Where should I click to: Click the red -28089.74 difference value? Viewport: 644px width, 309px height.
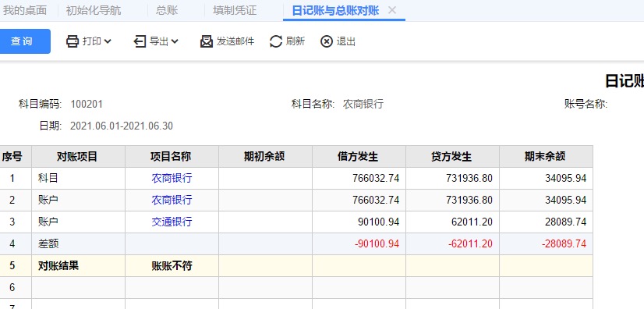[564, 243]
